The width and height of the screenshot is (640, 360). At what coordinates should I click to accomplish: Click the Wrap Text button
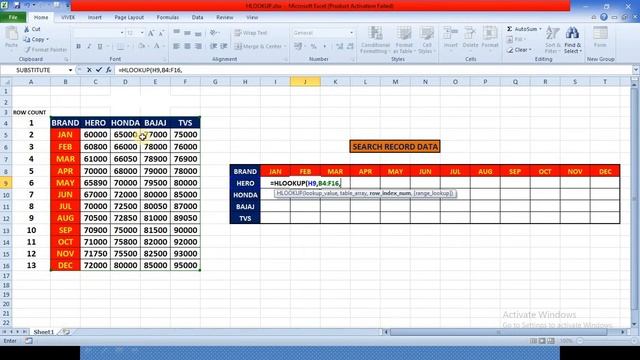251,33
